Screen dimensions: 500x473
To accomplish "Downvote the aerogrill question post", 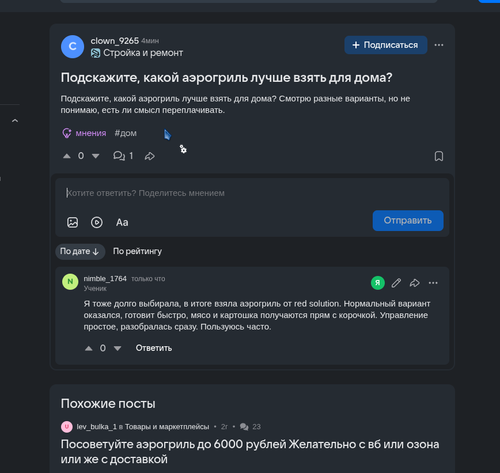I will [96, 156].
